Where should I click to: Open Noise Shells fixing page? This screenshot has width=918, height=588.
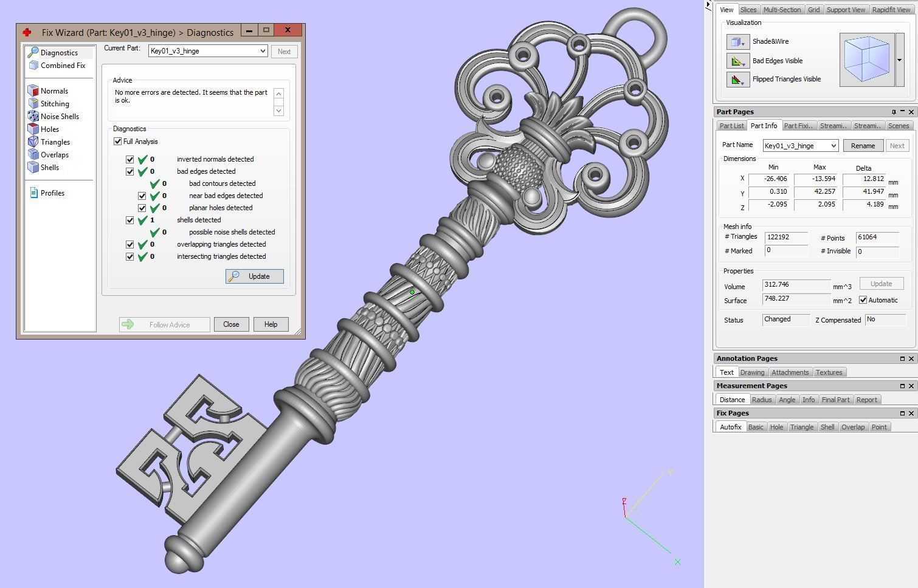60,117
